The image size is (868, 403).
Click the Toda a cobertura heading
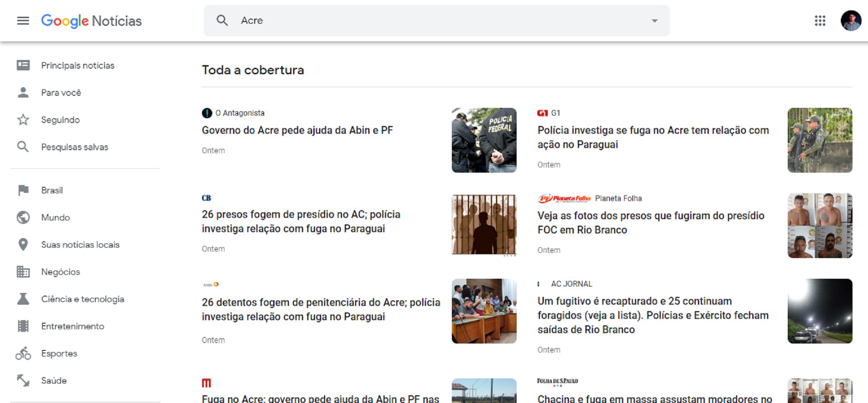[253, 70]
